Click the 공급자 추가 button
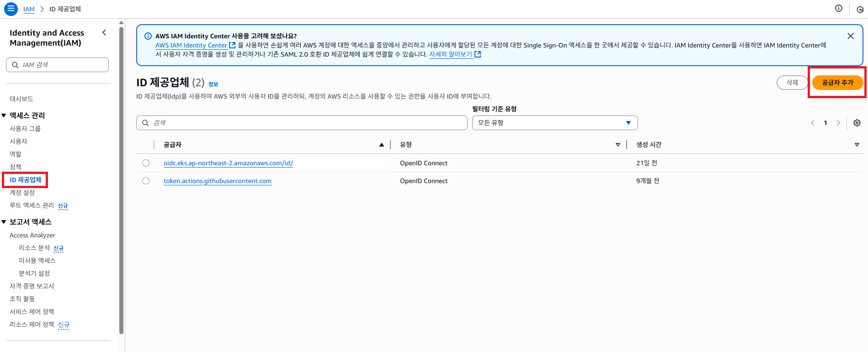The height and width of the screenshot is (352, 868). 837,83
